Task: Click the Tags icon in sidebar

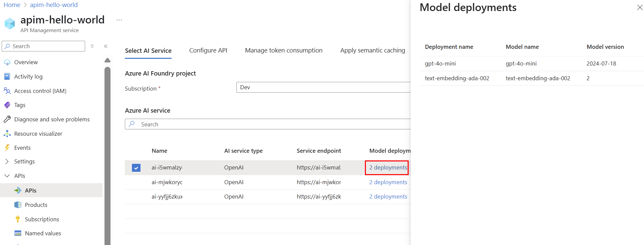Action: coord(7,105)
